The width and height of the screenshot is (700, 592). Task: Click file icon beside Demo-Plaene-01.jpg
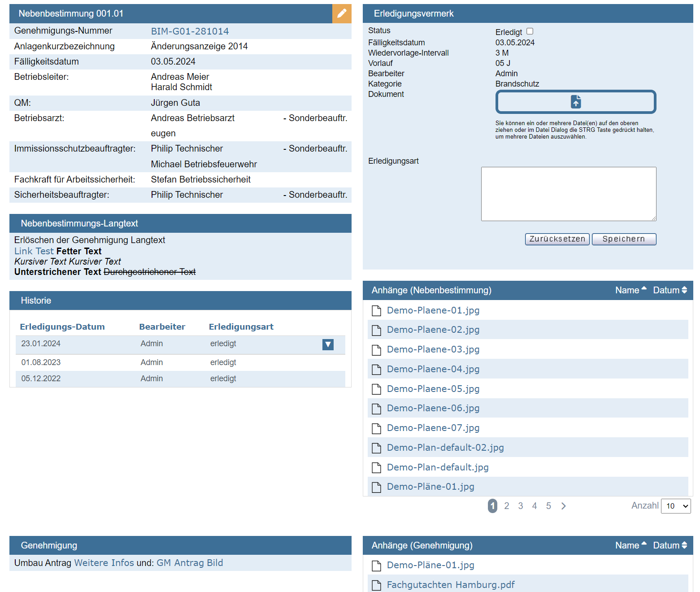[377, 310]
